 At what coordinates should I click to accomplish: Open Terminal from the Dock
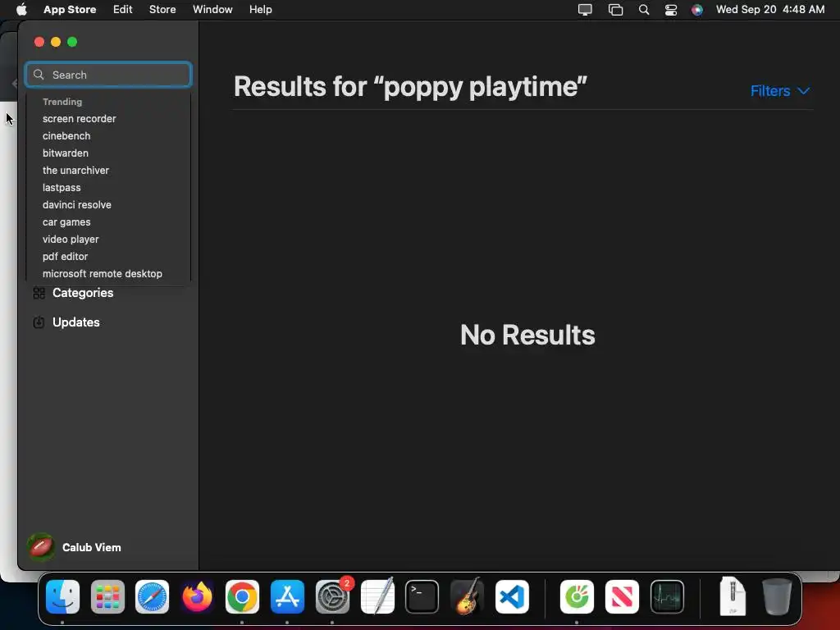[x=422, y=597]
